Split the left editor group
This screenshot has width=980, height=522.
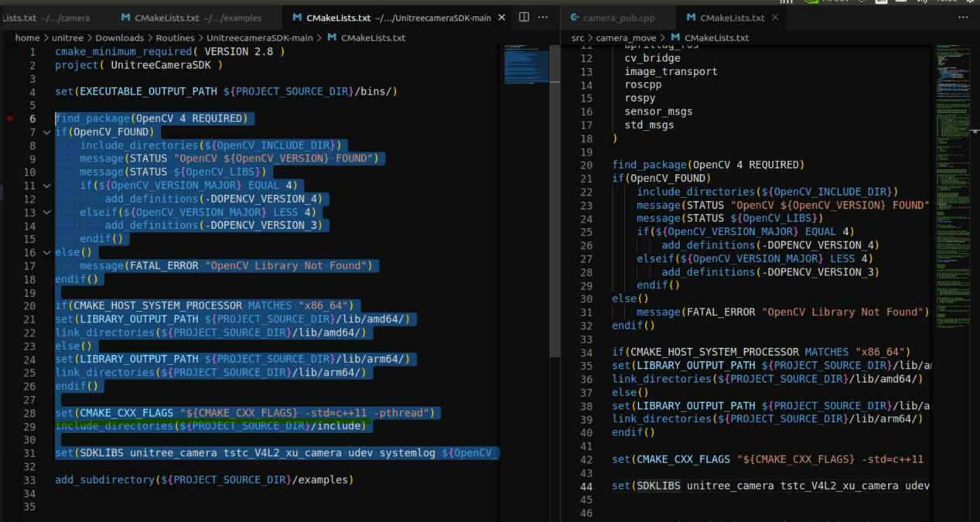coord(524,17)
